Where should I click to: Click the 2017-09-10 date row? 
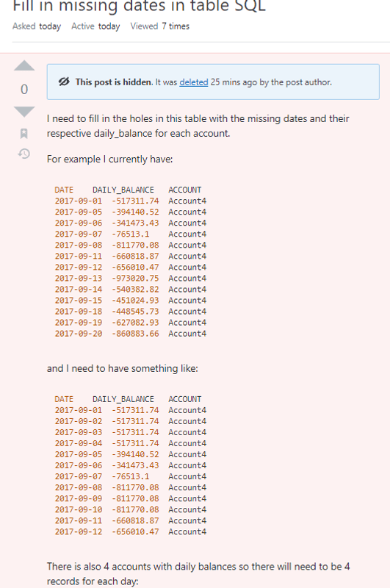tap(131, 509)
